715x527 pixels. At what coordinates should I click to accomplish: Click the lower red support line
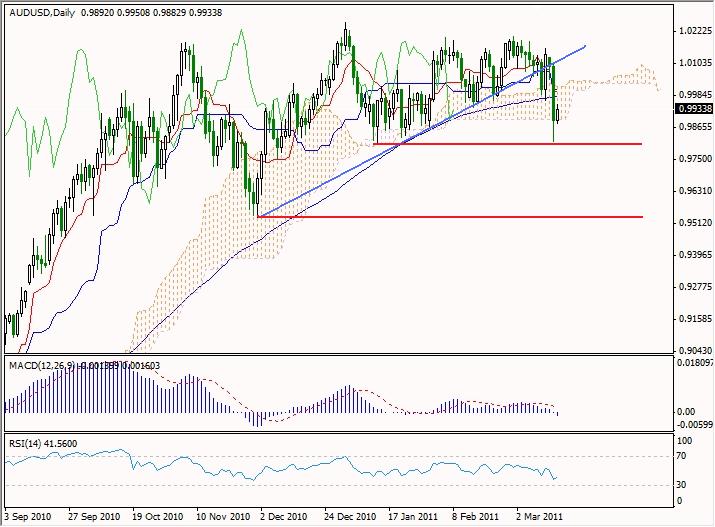tap(450, 217)
